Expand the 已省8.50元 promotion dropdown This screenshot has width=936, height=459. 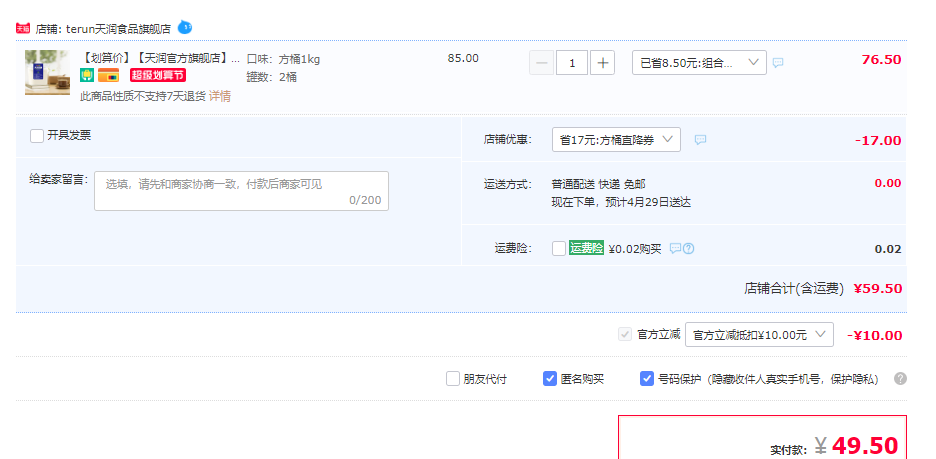click(x=699, y=62)
